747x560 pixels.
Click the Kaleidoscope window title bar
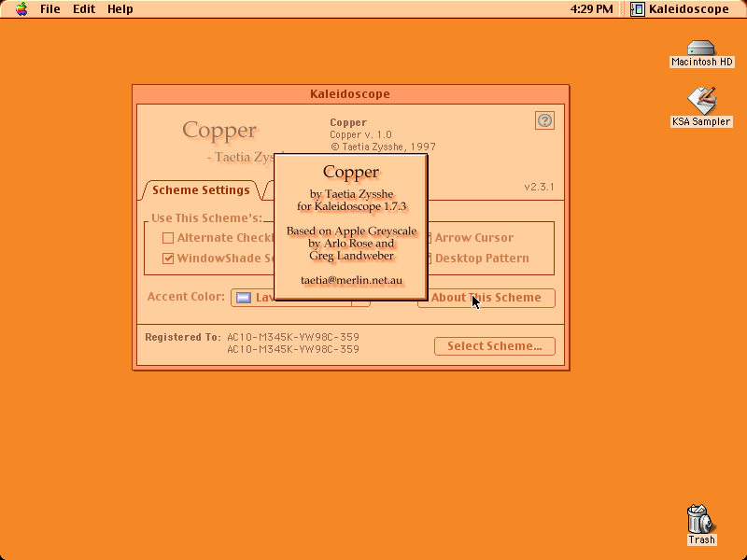point(350,94)
